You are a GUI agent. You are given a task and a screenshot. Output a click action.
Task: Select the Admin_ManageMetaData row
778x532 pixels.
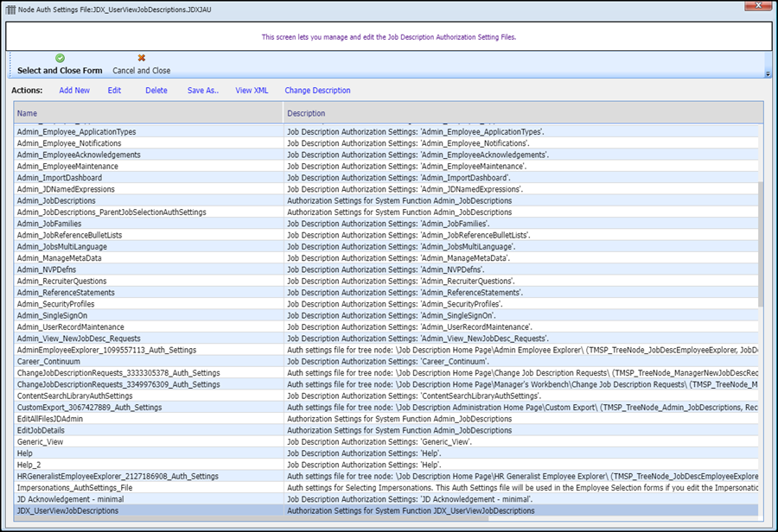386,258
